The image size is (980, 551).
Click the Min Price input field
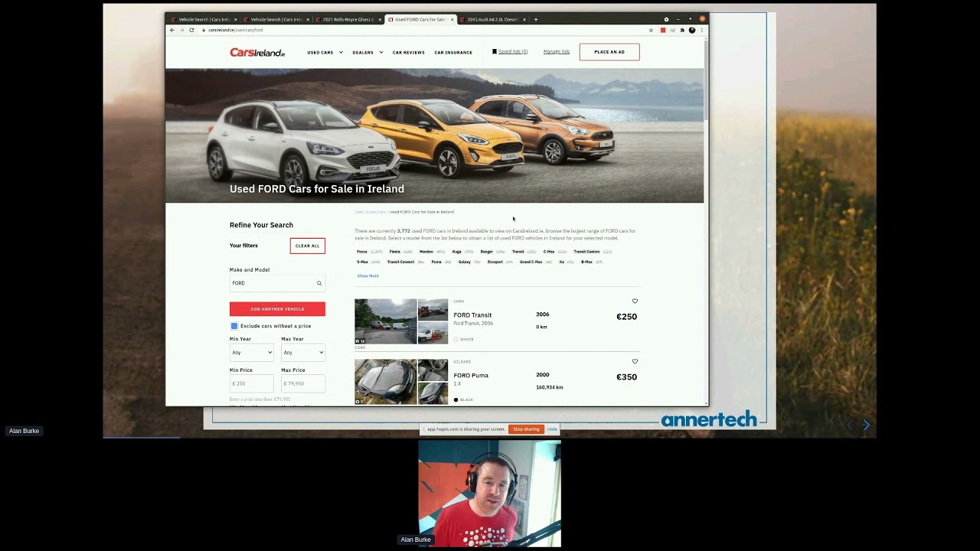(251, 383)
